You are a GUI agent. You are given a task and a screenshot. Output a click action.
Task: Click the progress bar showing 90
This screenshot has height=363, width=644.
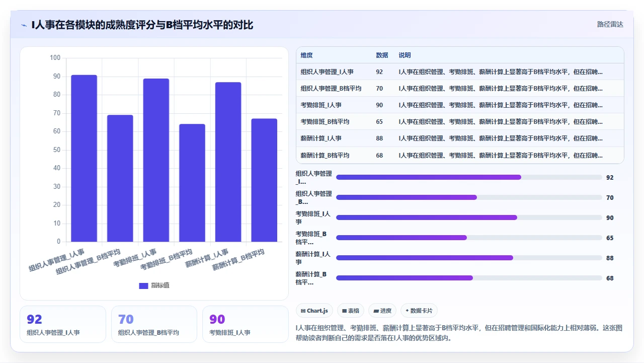[x=469, y=217]
